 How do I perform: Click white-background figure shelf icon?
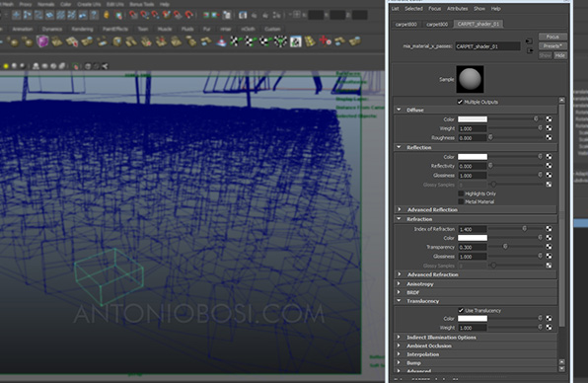click(x=296, y=41)
